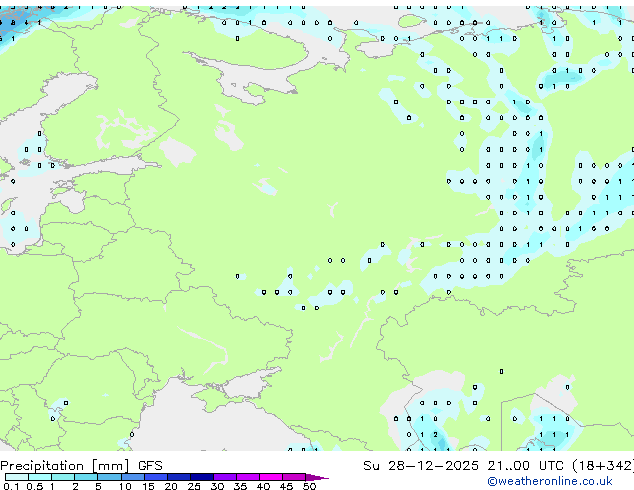Image resolution: width=634 pixels, height=490 pixels.
Task: Pick the 20–25 mm legend swatch
Action: [x=179, y=477]
